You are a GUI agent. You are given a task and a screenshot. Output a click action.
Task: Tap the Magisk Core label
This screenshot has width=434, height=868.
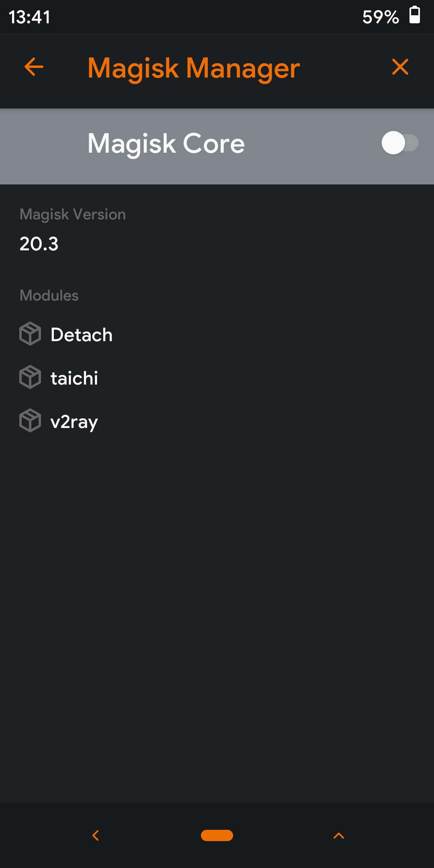point(166,143)
